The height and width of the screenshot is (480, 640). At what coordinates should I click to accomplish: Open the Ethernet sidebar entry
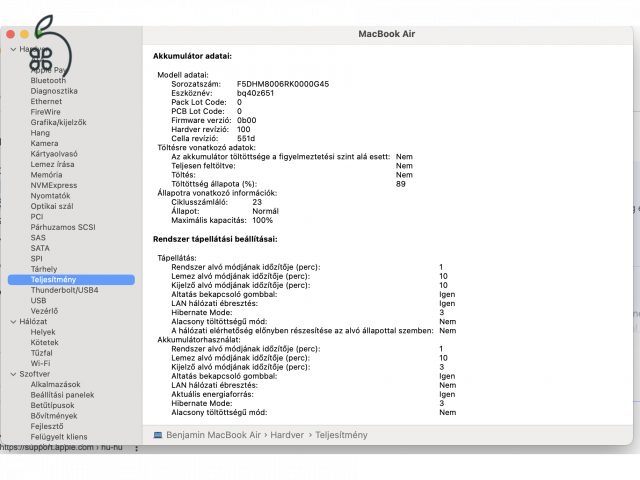46,101
